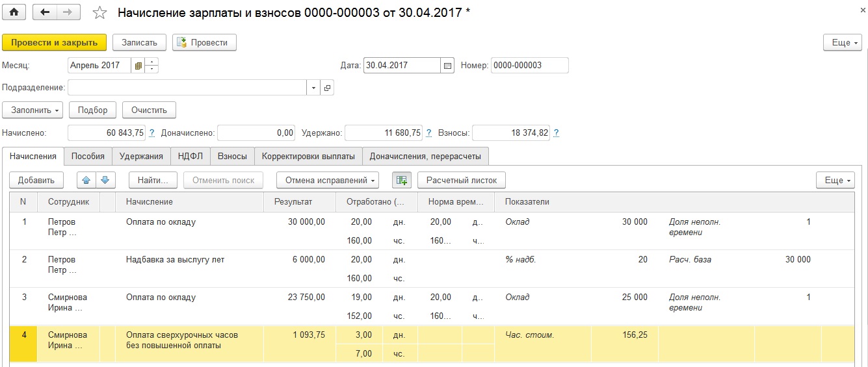Switch to the НДФЛ tab

(191, 156)
